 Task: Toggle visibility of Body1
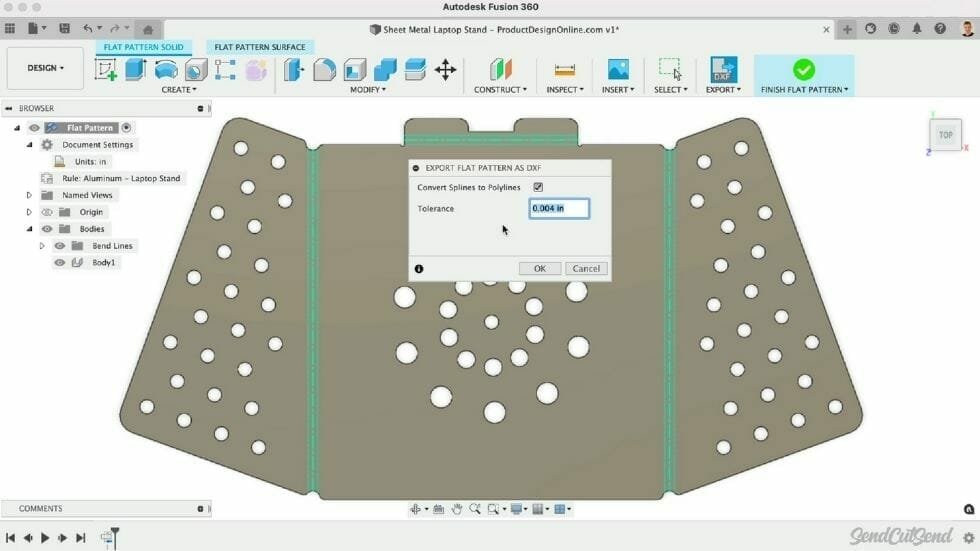pos(60,263)
